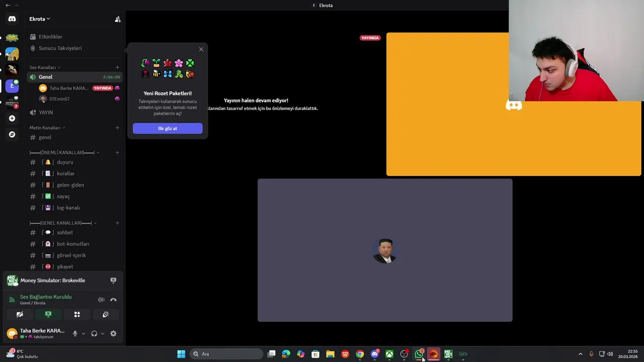The image size is (644, 362).
Task: Collapse the GENEL KANALLAR category
Action: coord(63,223)
